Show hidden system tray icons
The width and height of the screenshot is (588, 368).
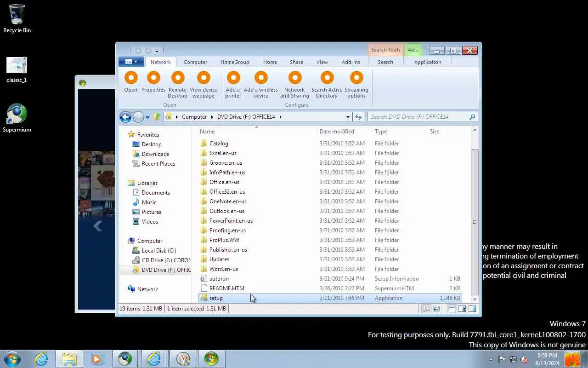491,359
